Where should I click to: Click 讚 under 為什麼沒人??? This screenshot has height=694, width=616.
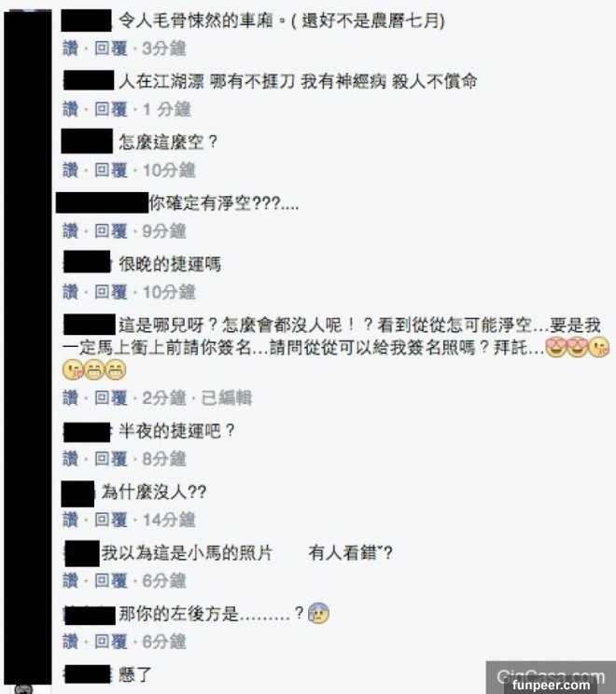[x=70, y=520]
